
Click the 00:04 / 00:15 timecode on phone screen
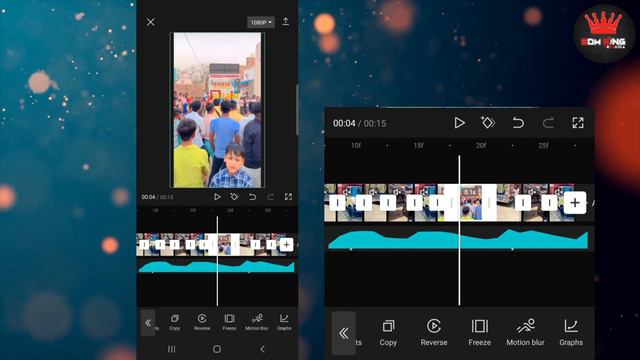[158, 197]
